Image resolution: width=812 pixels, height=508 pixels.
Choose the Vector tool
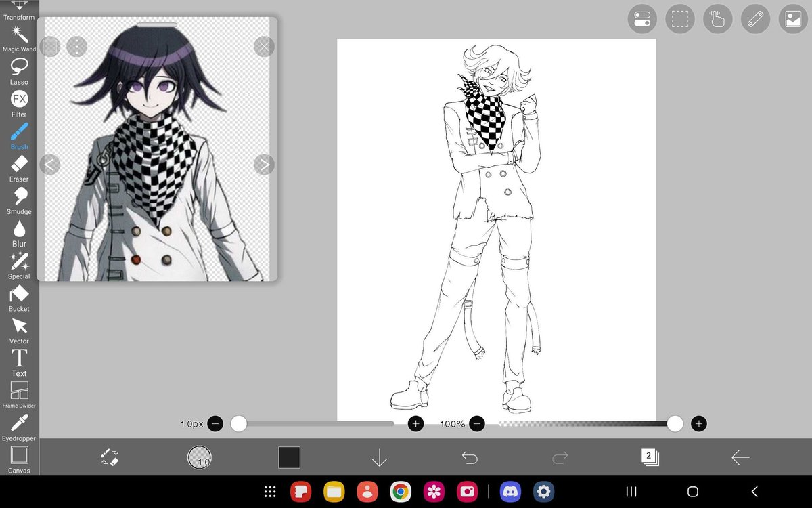coord(19,331)
